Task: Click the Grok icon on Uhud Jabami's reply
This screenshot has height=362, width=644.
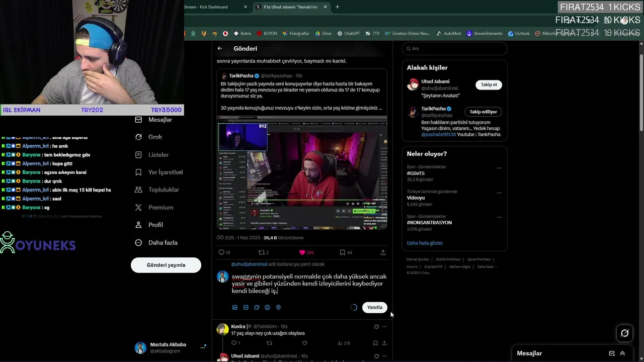Action: 376,356
